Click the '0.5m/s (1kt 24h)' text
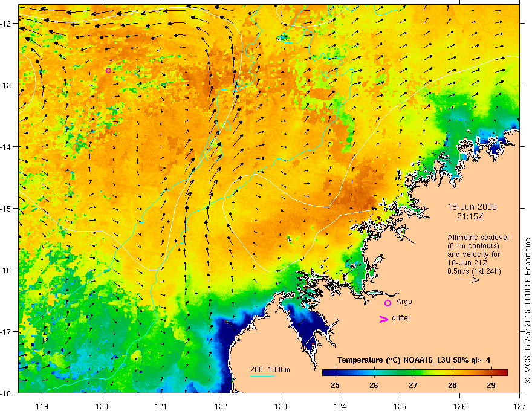The height and width of the screenshot is (411, 532). click(x=474, y=271)
